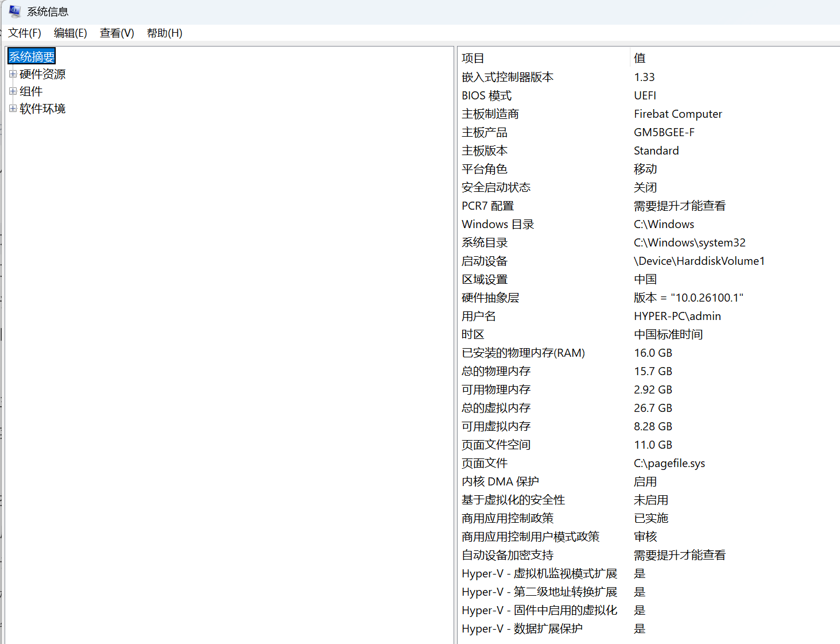Select the 用户名 row
The image size is (840, 644).
click(649, 316)
